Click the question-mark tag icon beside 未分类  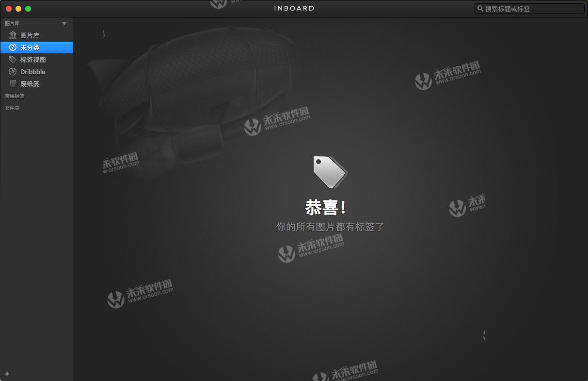pos(13,47)
